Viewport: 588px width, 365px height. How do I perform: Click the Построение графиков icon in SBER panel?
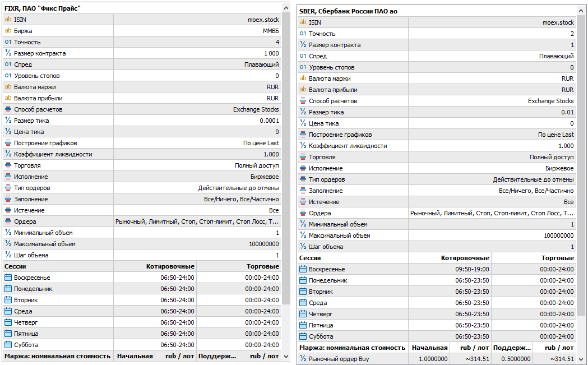(x=303, y=135)
